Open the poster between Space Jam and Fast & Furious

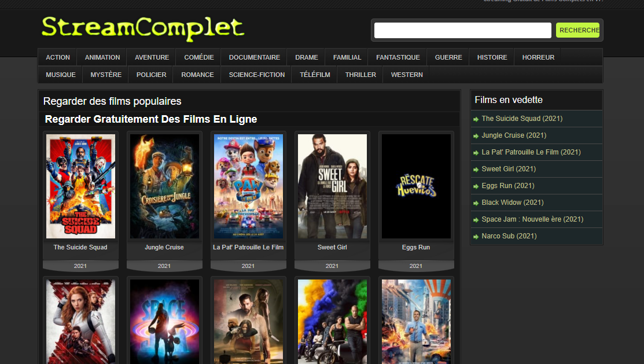pos(248,322)
